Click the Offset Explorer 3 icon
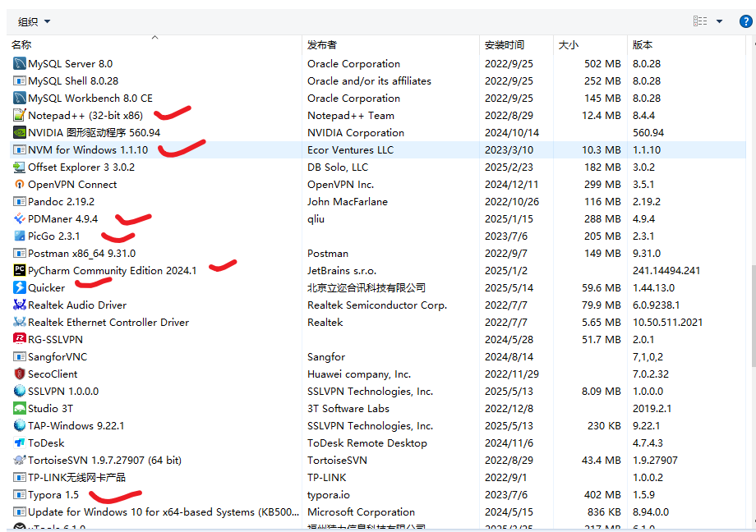756x532 pixels. [x=19, y=167]
